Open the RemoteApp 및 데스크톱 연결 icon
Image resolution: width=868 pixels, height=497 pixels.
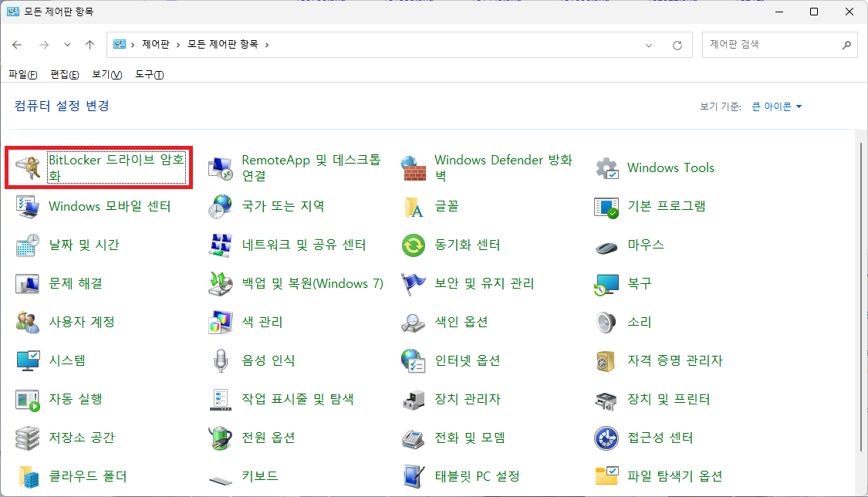221,167
